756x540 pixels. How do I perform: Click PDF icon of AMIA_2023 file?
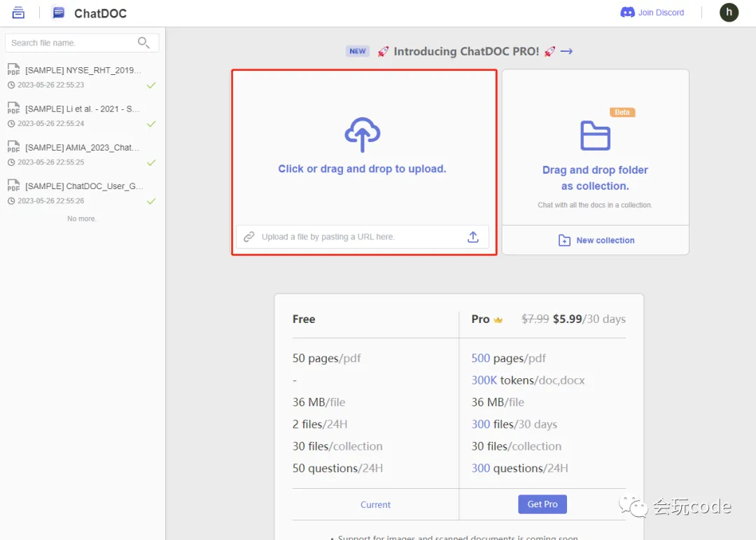[13, 146]
